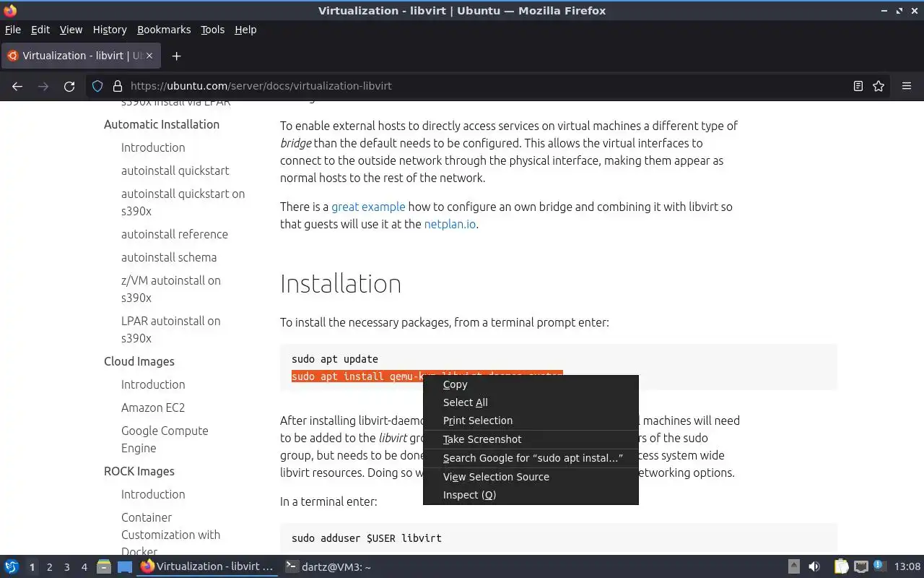Close the Virtualization - libvirt tab
The image size is (924, 578).
[149, 56]
